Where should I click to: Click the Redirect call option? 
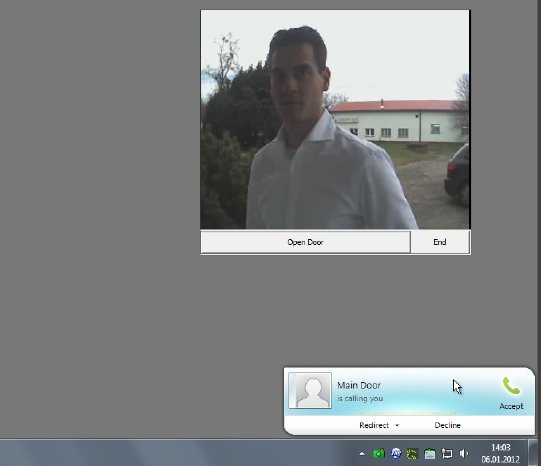(x=374, y=425)
